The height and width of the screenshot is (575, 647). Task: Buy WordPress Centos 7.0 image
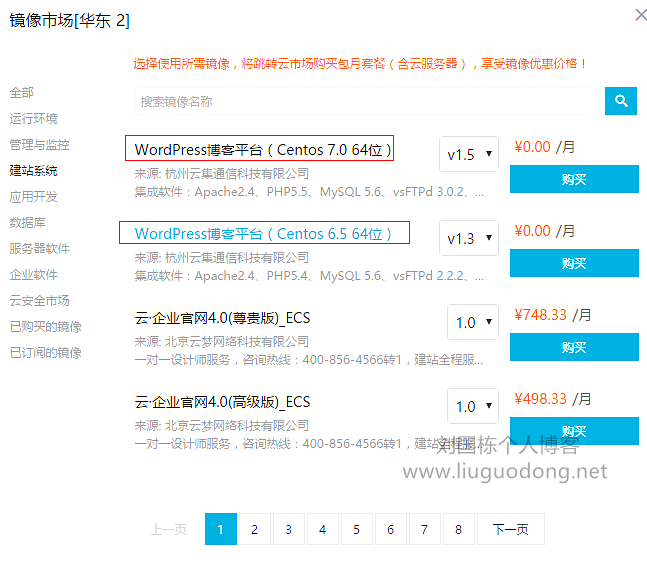574,179
